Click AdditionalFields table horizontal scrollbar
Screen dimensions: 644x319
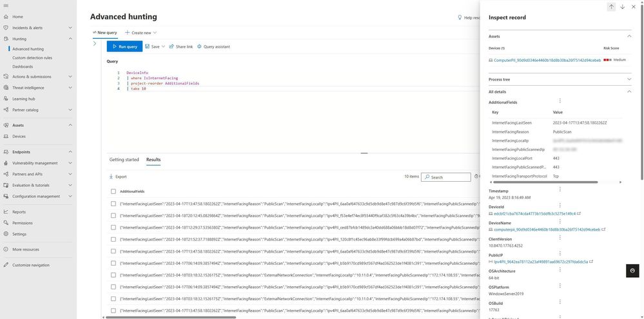click(545, 182)
